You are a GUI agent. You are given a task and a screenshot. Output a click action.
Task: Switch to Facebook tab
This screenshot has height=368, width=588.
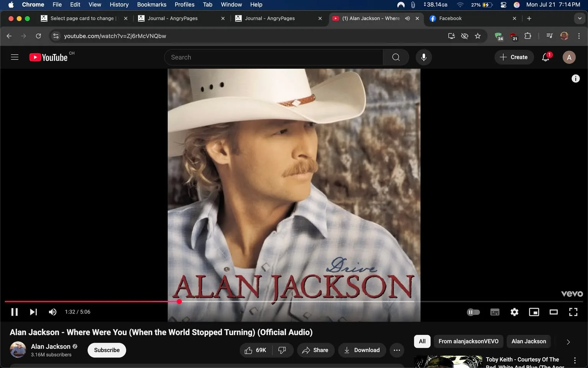tap(473, 18)
